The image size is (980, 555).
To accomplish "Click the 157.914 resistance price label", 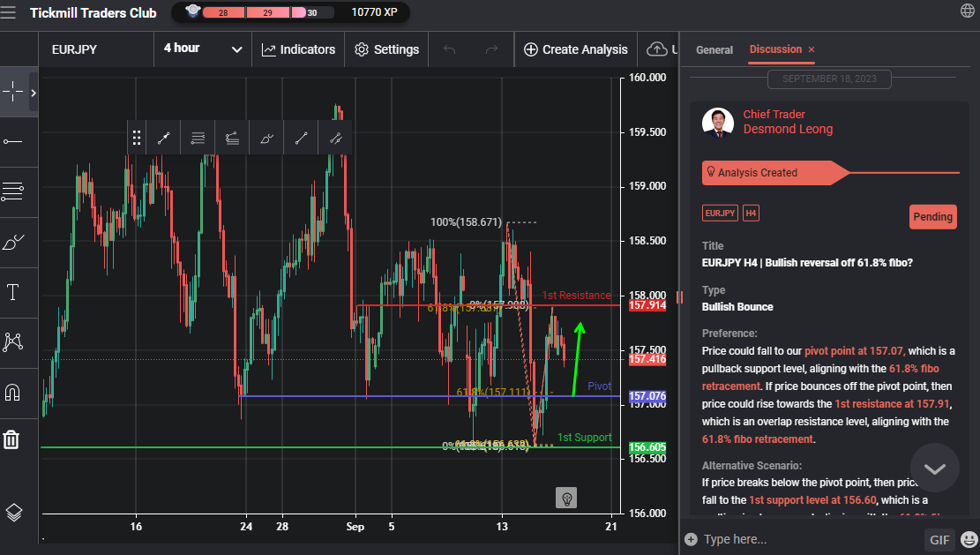I will pos(647,305).
